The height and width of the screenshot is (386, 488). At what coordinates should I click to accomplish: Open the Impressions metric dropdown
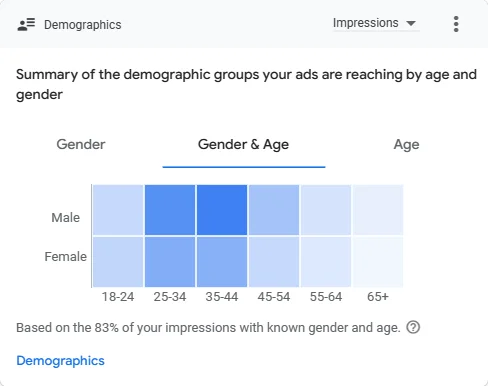point(376,23)
